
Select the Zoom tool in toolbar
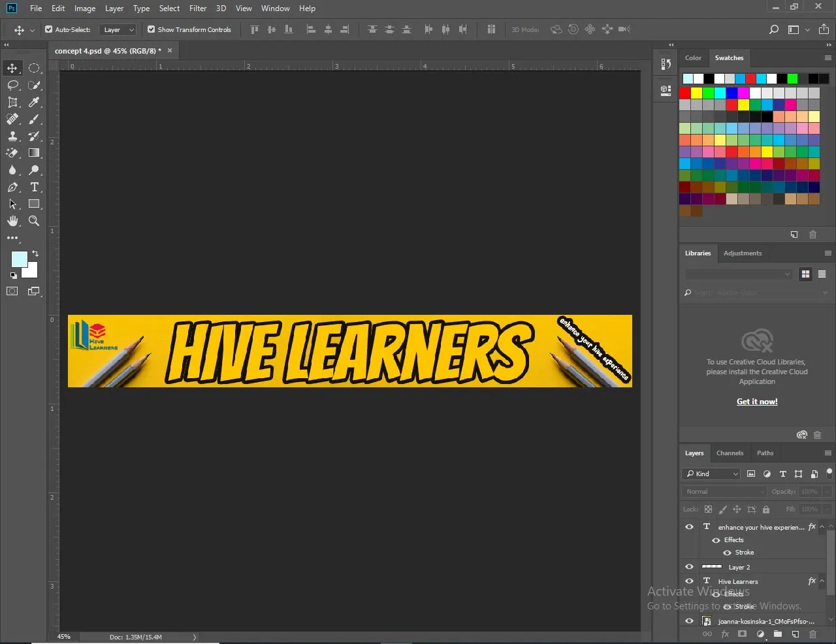pyautogui.click(x=34, y=221)
